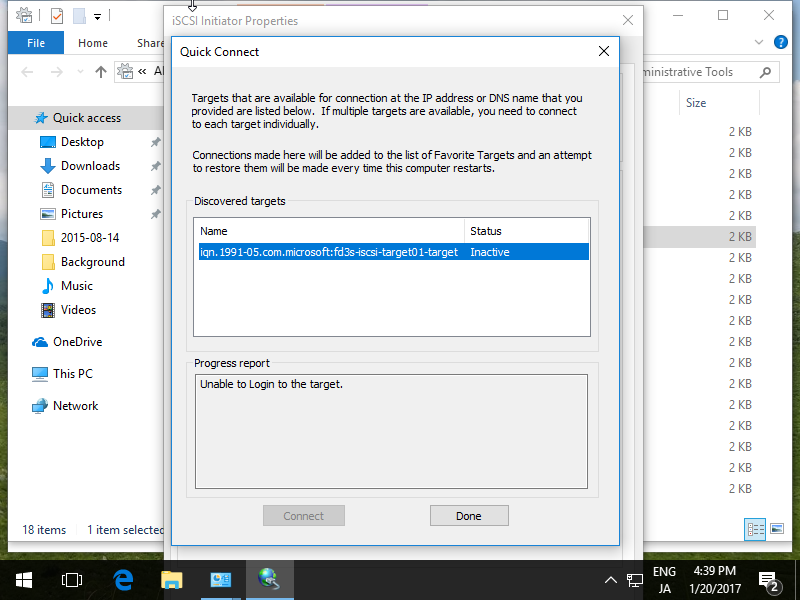Open the File tab in File Explorer
Image resolution: width=800 pixels, height=600 pixels.
pos(36,43)
